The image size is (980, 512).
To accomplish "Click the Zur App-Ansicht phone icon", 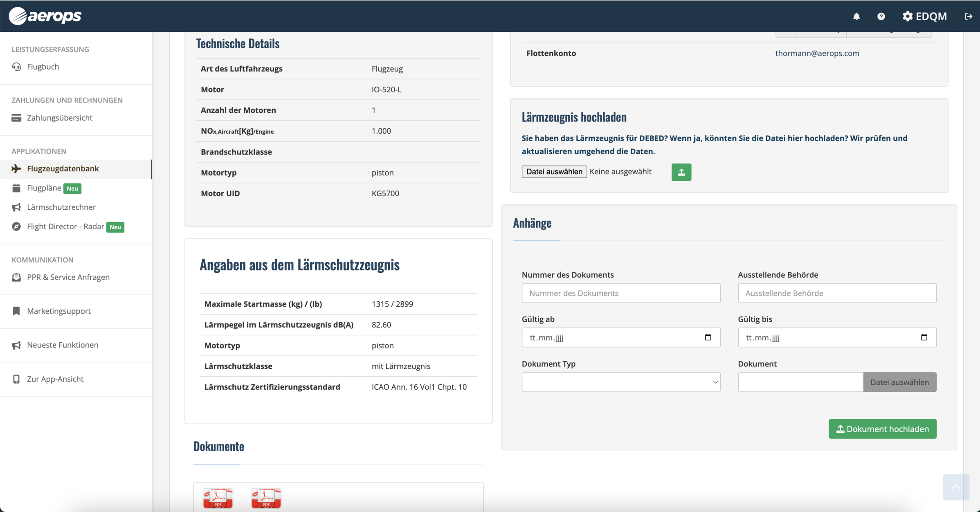I will point(16,379).
